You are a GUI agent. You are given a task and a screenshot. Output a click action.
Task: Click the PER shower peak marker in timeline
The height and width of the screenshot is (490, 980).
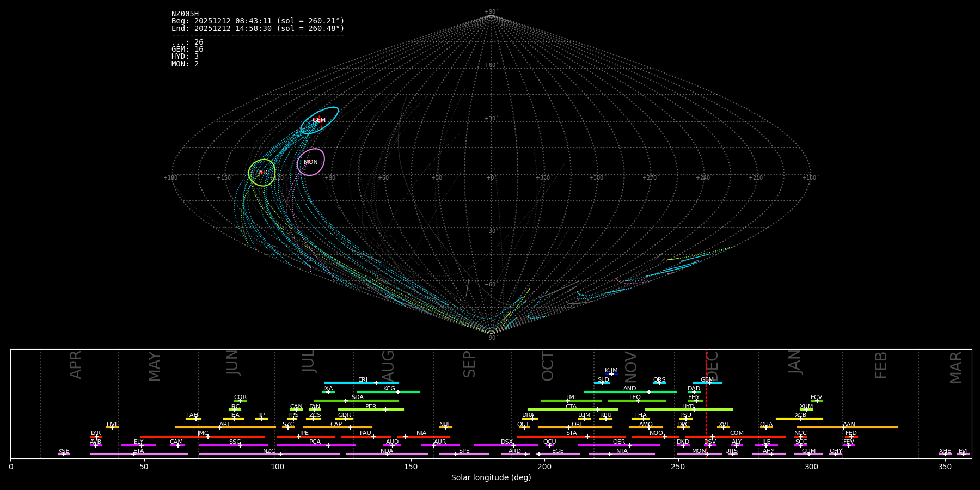(385, 409)
